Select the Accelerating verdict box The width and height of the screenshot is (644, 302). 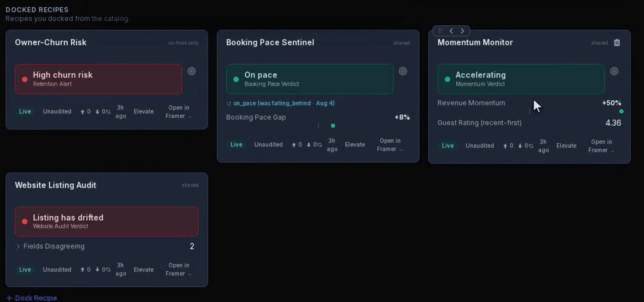(x=521, y=79)
